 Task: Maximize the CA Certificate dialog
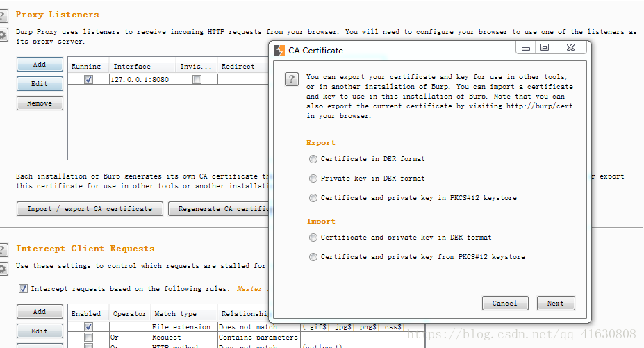[545, 48]
